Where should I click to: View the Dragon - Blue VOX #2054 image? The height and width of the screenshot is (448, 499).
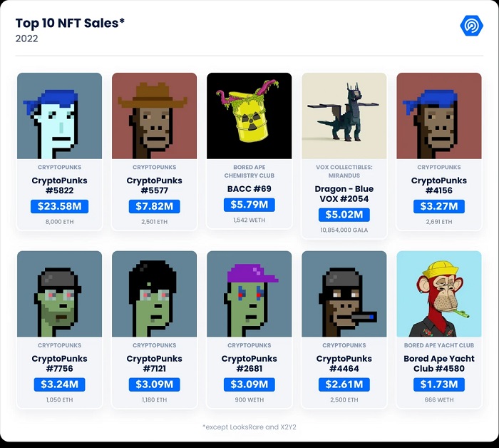(x=344, y=116)
